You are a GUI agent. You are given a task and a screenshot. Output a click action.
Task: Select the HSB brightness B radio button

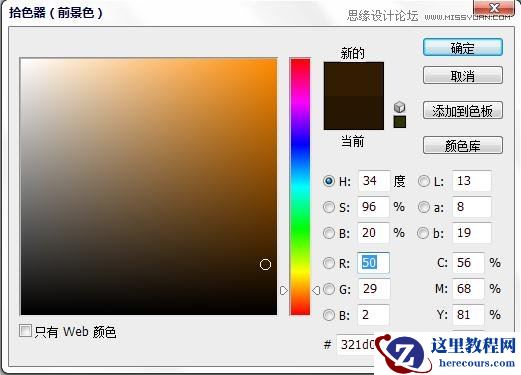click(329, 233)
